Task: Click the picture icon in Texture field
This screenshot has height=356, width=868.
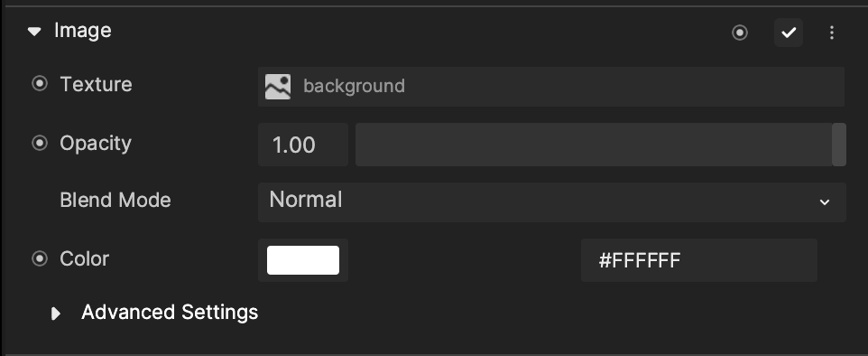Action: [277, 87]
